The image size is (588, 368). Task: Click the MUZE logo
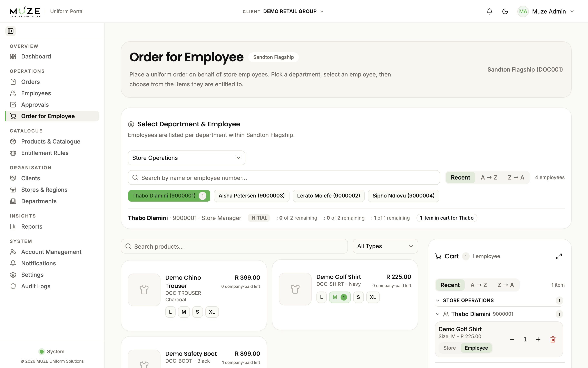tap(25, 11)
